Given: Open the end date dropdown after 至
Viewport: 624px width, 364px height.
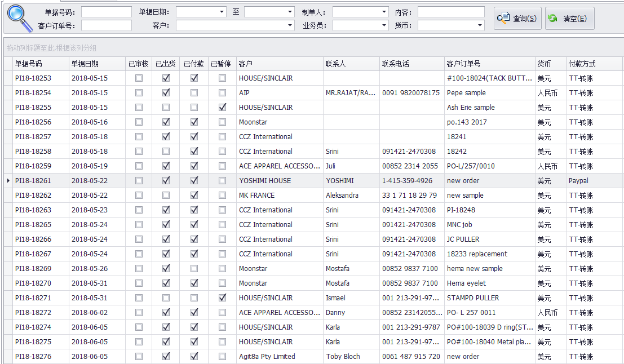Looking at the screenshot, I should click(x=290, y=12).
